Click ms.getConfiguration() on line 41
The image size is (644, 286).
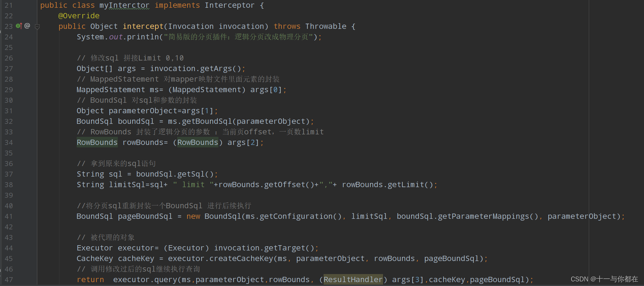(294, 216)
